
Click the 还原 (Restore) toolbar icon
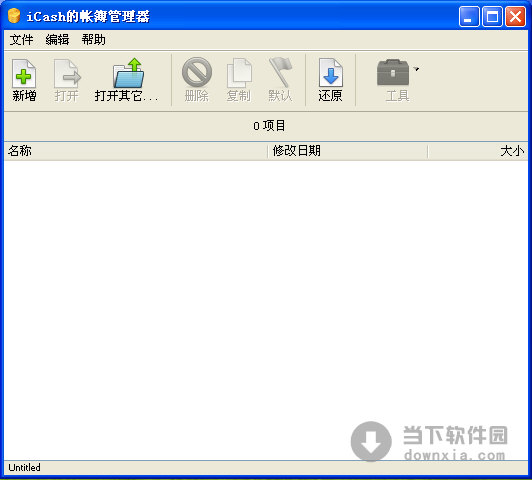tap(330, 73)
